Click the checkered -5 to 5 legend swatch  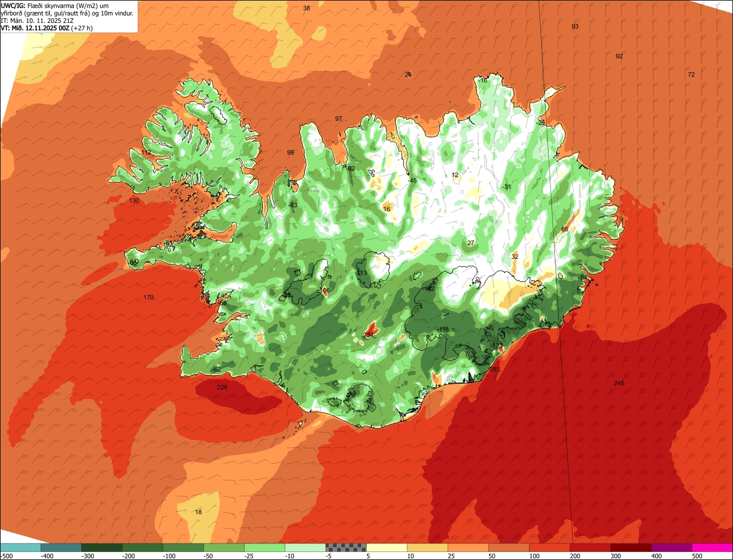coord(345,547)
